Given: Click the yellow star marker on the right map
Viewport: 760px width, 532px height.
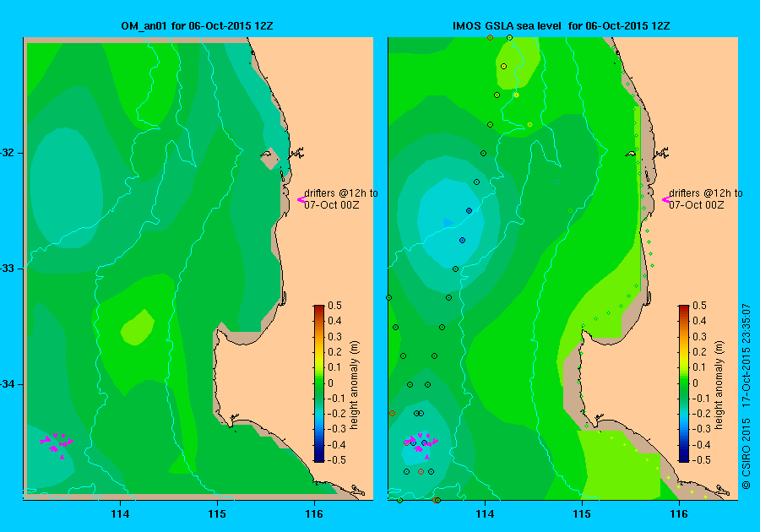Looking at the screenshot, I should pos(516,95).
